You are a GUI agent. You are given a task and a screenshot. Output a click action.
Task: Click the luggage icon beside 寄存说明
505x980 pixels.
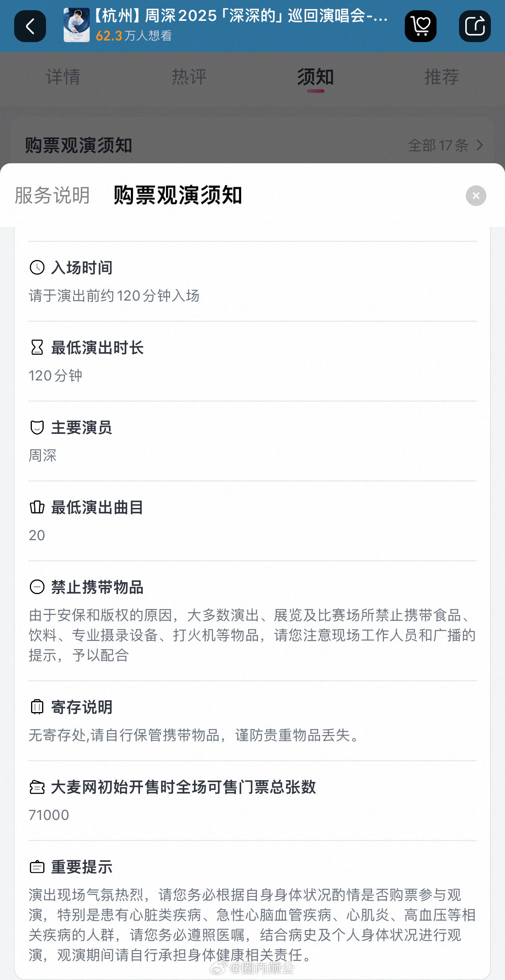pos(37,707)
